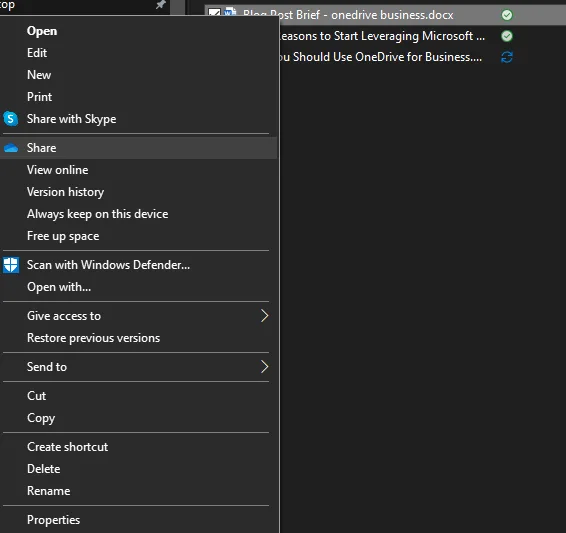Select file ending 'Start Leveraging Microsoft ...'
Image resolution: width=566 pixels, height=533 pixels.
click(x=383, y=36)
